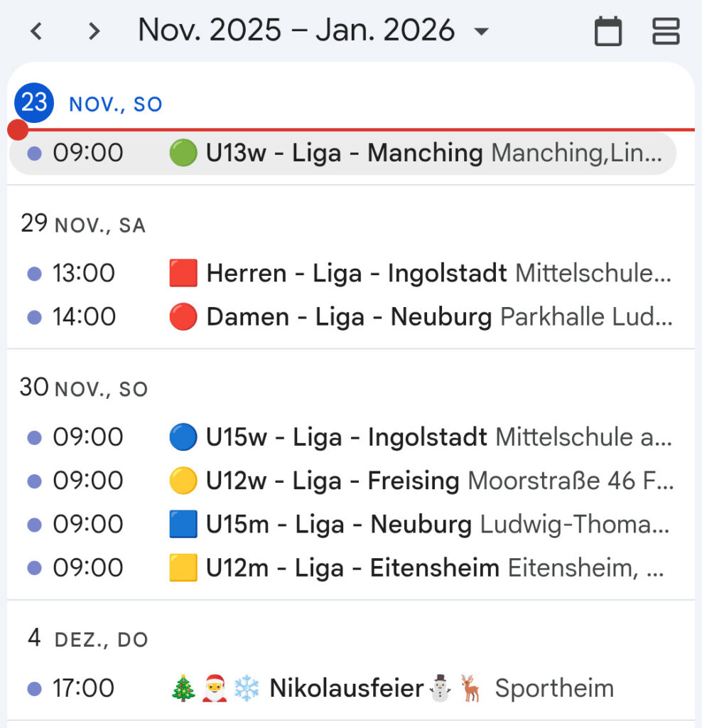Click the today calendar icon
The height and width of the screenshot is (728, 702).
tap(608, 31)
